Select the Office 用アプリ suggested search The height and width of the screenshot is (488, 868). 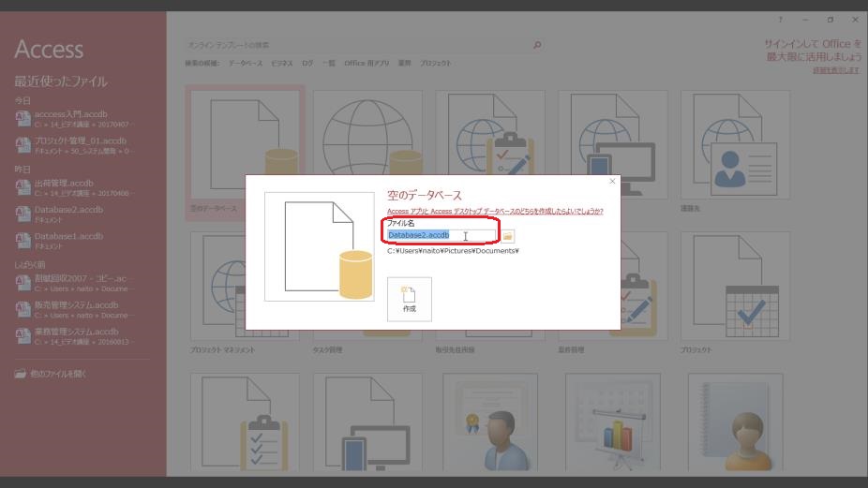[367, 63]
